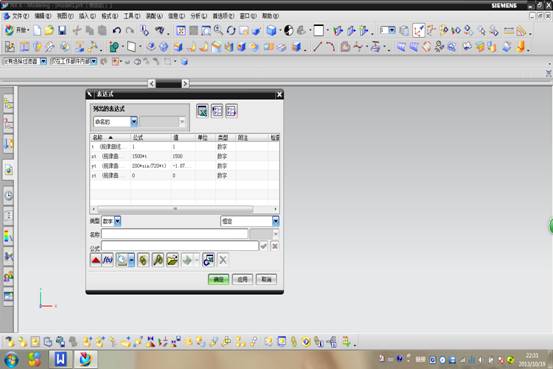Viewport: 553px width, 369px height.
Task: Open the 文件 (File) menu
Action: click(17, 16)
